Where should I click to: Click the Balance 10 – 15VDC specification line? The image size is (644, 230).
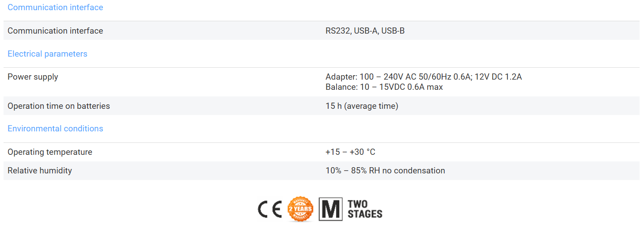coord(384,87)
